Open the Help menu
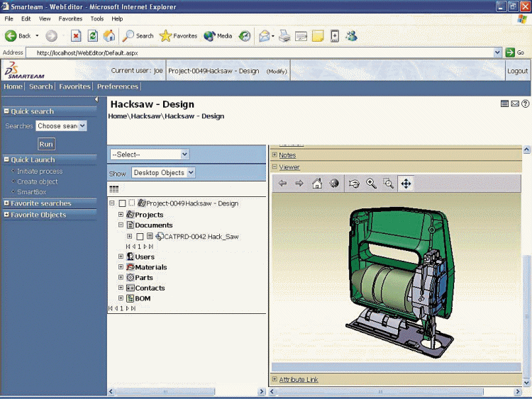Image resolution: width=532 pixels, height=399 pixels. click(117, 18)
